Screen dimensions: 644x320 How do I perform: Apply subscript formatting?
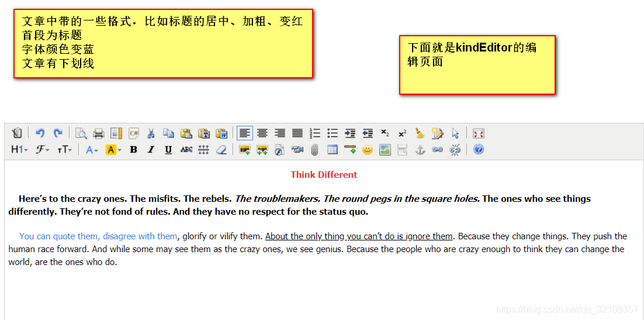click(x=385, y=133)
